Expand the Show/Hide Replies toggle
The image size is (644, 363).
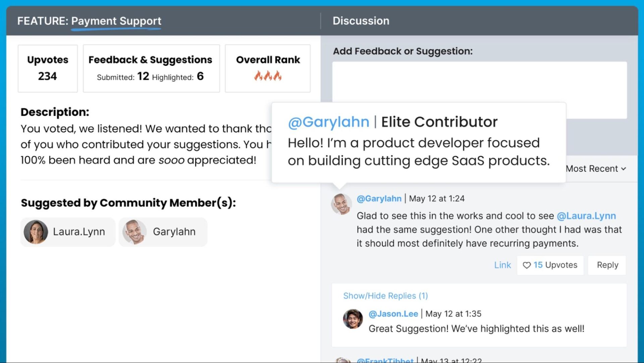pos(385,295)
